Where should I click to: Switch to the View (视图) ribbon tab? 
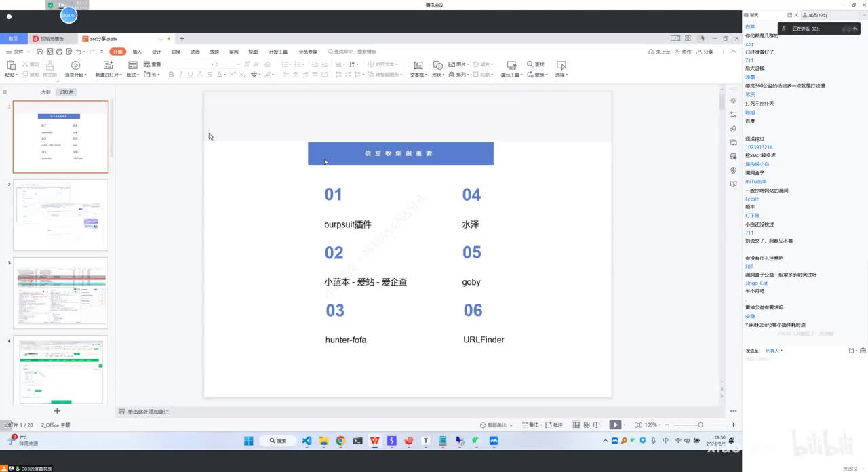click(x=253, y=52)
